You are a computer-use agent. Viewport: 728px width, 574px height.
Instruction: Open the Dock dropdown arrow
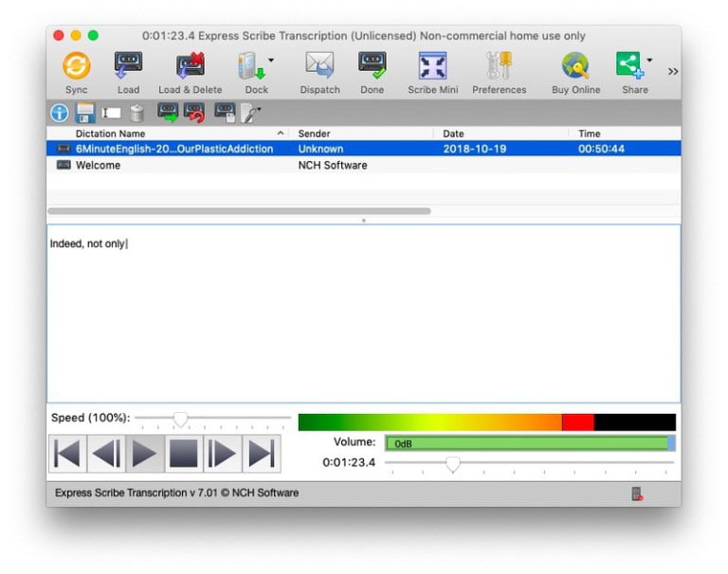(271, 60)
